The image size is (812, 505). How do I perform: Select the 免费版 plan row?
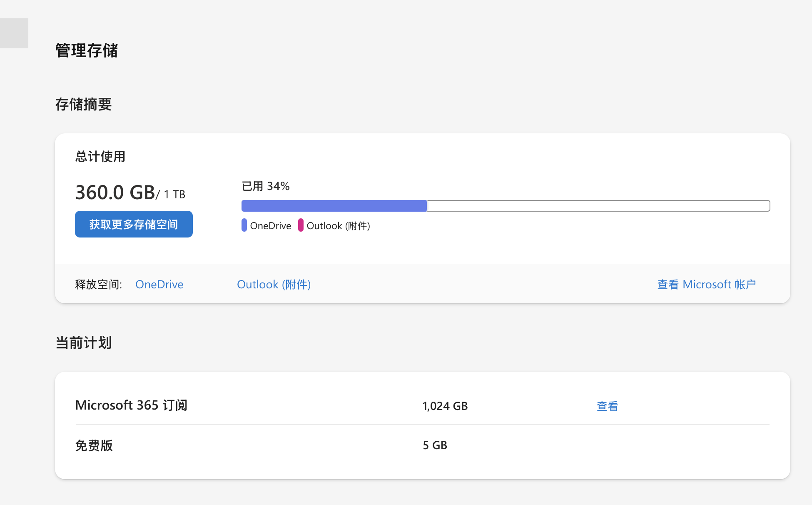94,445
